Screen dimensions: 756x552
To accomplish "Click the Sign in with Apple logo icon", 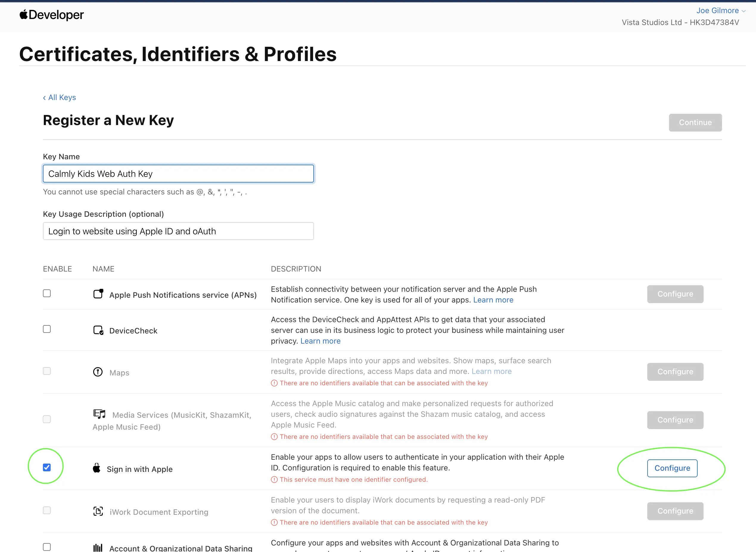I will point(97,468).
